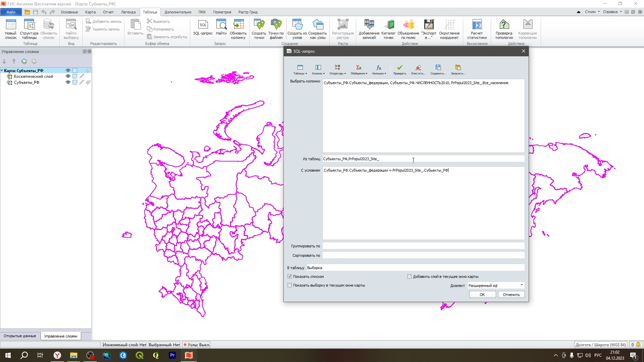Select Обновить колонку tool
Viewport: 644px width, 362px height.
pos(238,29)
